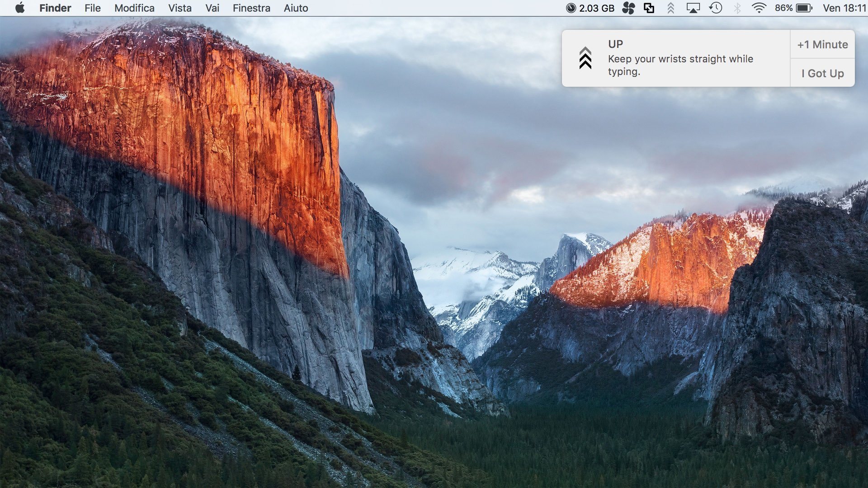Click the UP notification title

pos(615,44)
